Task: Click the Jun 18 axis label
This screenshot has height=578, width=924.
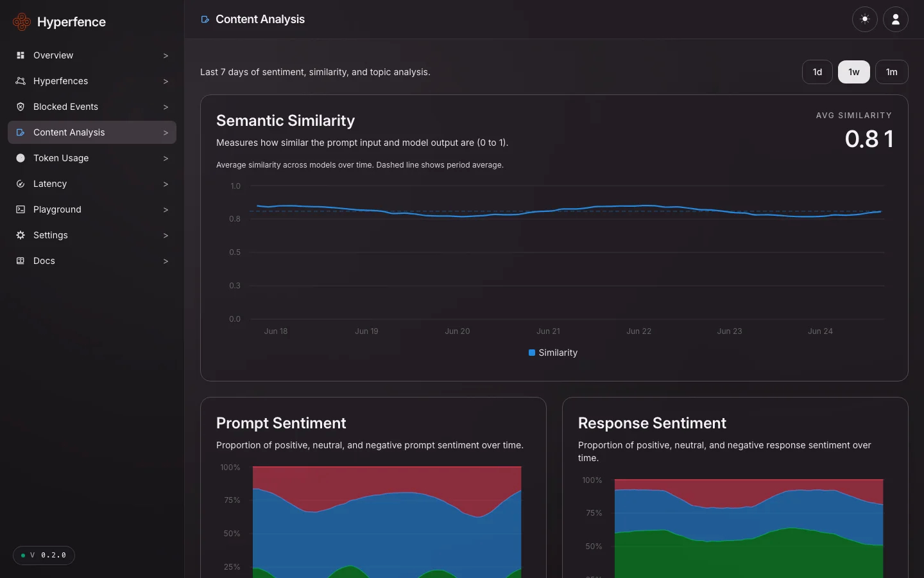Action: (276, 331)
